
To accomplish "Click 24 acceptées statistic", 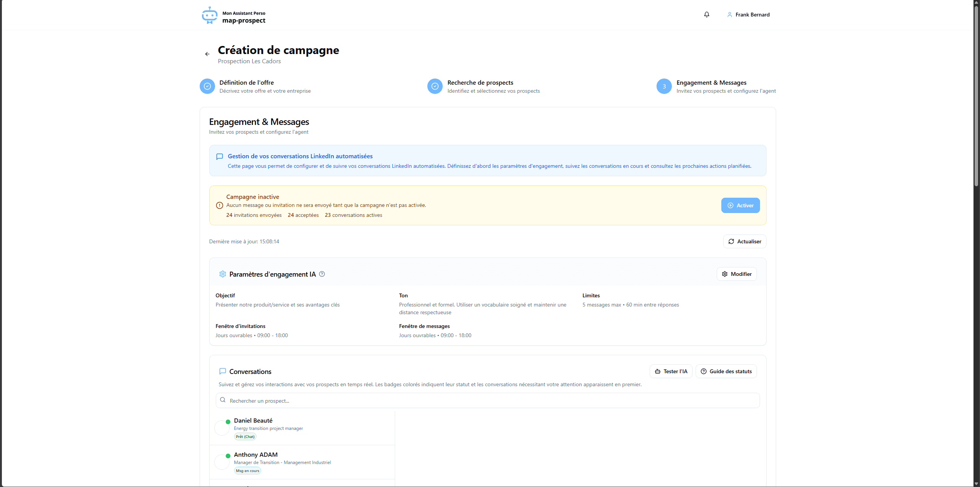I will click(x=303, y=215).
